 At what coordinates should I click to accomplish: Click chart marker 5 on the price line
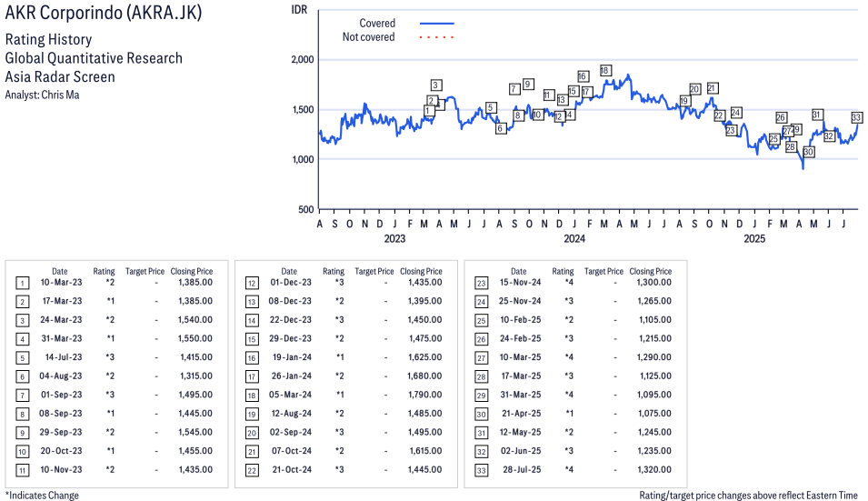pyautogui.click(x=491, y=108)
